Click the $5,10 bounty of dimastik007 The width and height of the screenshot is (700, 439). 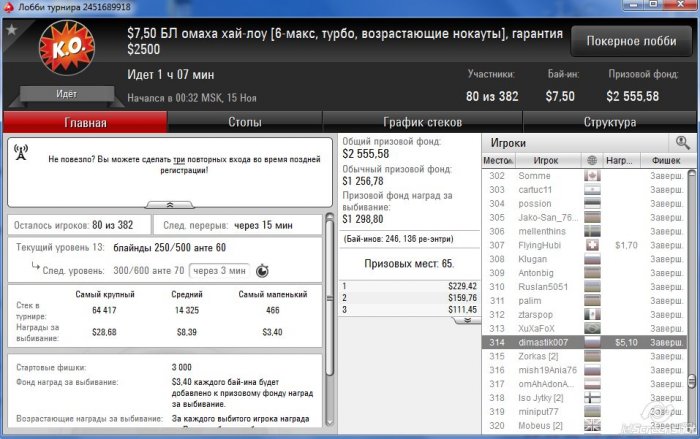[x=626, y=342]
